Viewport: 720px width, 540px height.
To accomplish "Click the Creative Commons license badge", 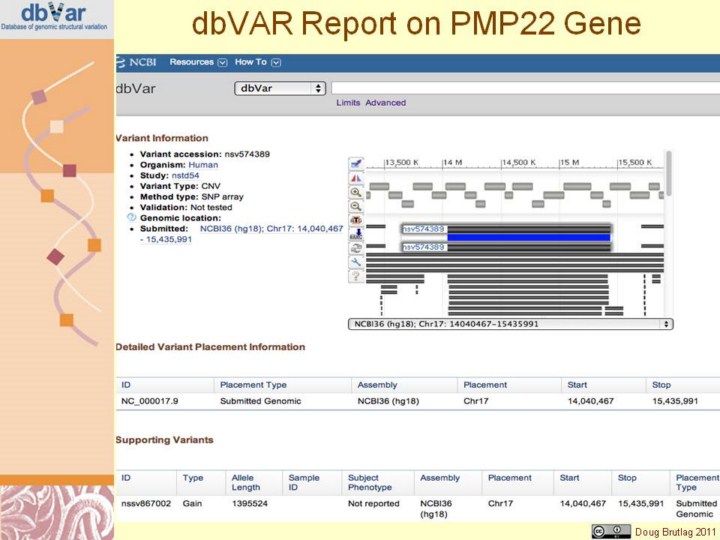I will pyautogui.click(x=611, y=531).
